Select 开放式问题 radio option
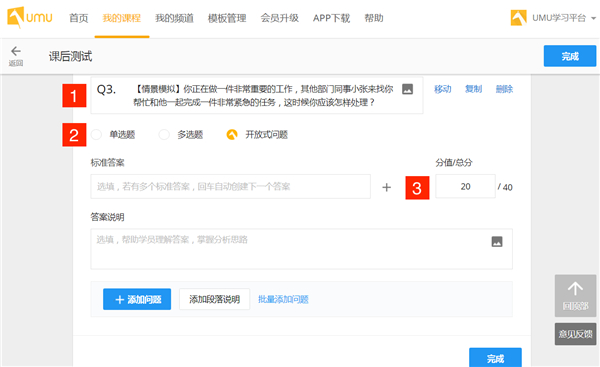The height and width of the screenshot is (367, 600). click(x=232, y=135)
